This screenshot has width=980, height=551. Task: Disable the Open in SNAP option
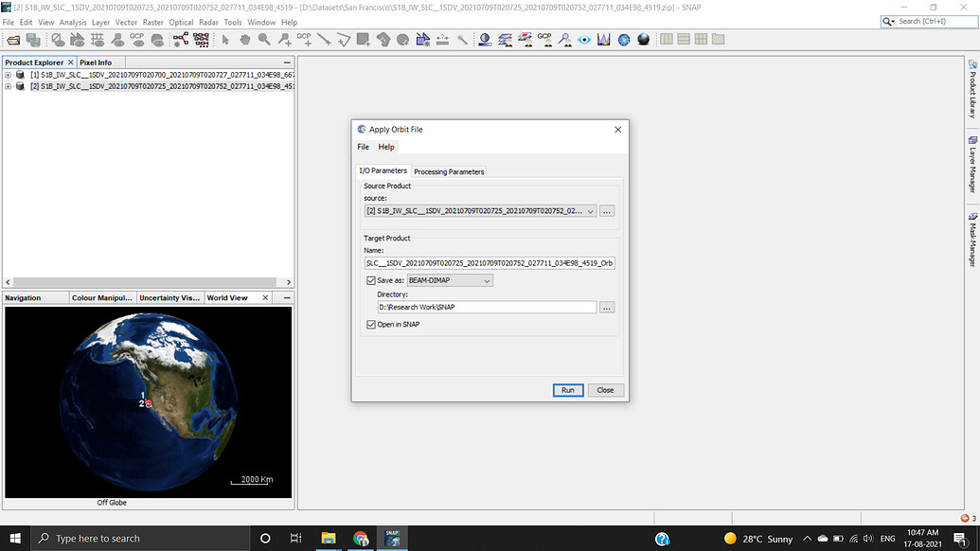point(369,326)
